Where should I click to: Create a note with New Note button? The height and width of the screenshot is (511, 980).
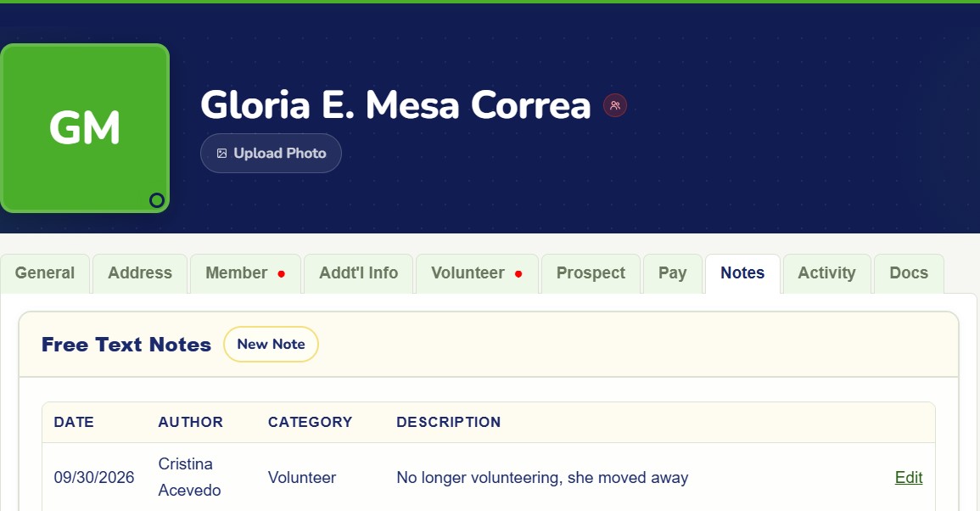271,344
